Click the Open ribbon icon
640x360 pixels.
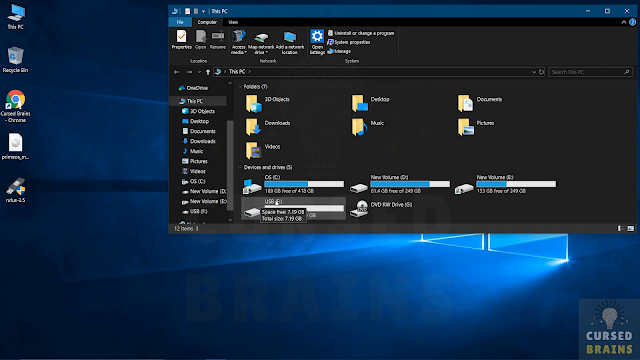pos(200,40)
